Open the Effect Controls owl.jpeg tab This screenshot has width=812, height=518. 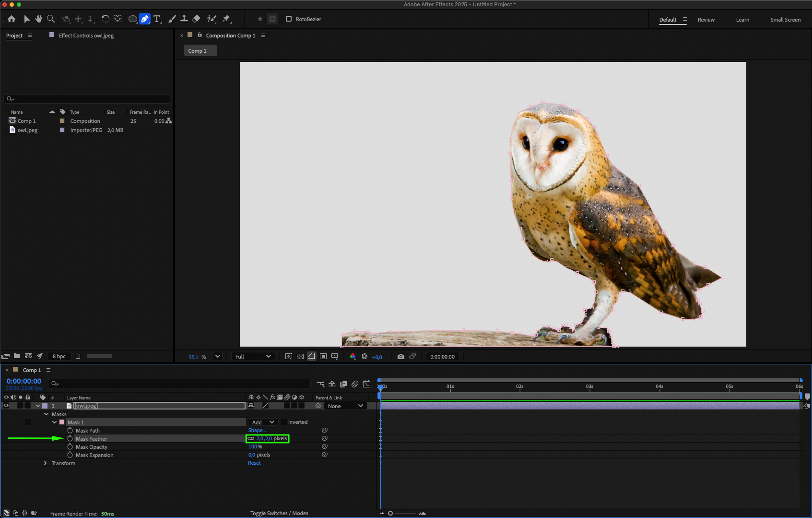tap(86, 36)
